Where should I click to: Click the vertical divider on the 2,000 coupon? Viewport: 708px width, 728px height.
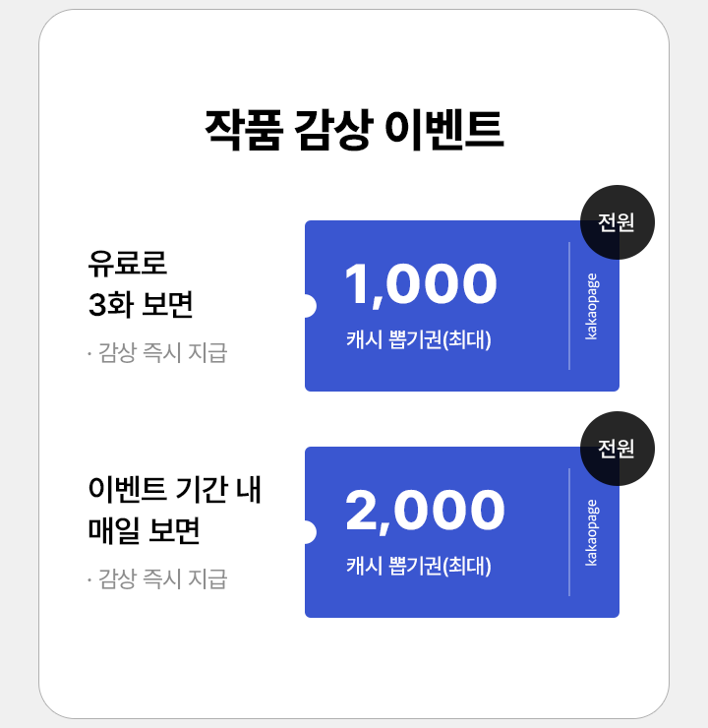click(569, 532)
